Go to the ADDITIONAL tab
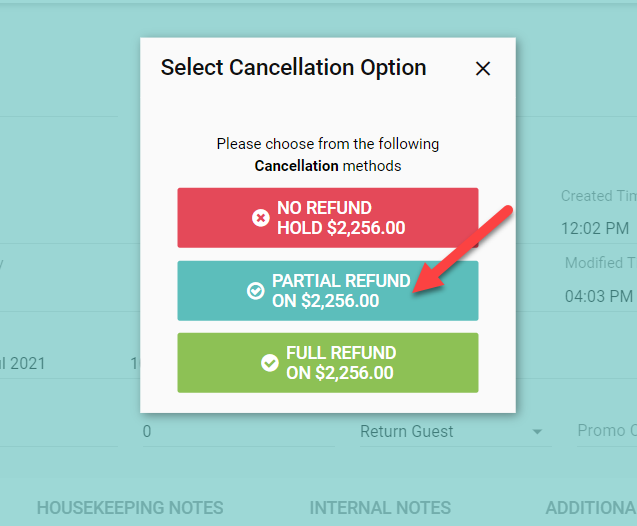This screenshot has width=637, height=526. pos(590,508)
